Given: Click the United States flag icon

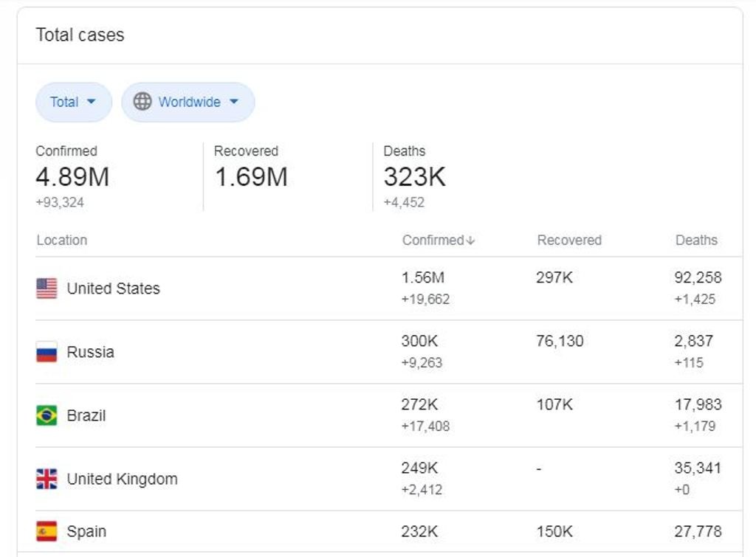Looking at the screenshot, I should (47, 288).
